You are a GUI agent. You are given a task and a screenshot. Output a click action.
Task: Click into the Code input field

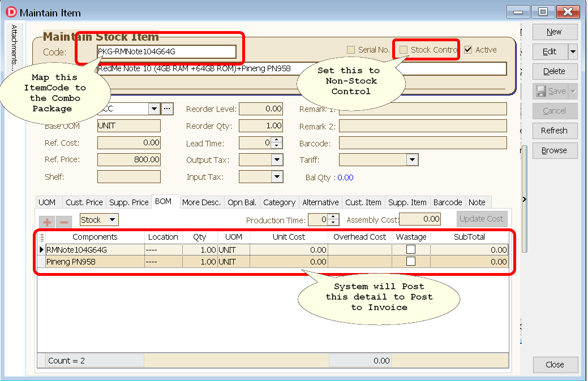[166, 52]
